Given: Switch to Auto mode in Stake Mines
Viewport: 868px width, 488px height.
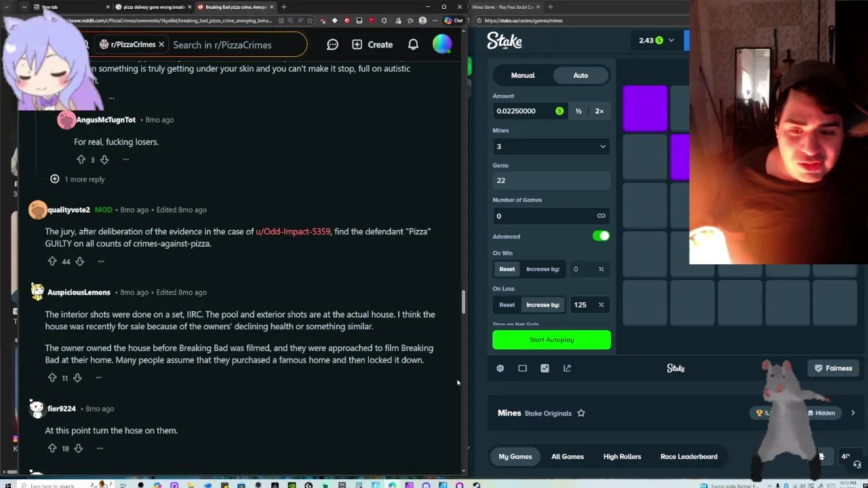Looking at the screenshot, I should pos(580,75).
